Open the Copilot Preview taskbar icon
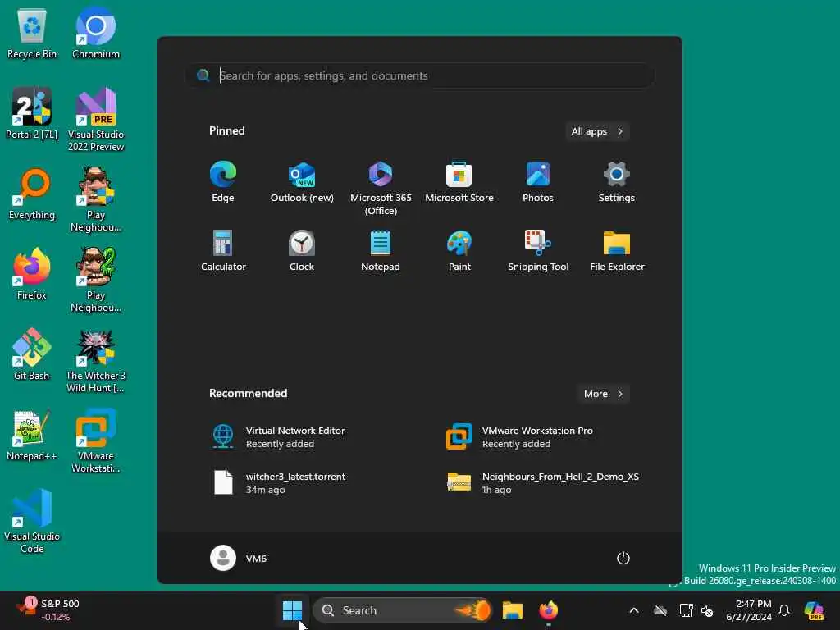The height and width of the screenshot is (630, 840). click(x=815, y=610)
